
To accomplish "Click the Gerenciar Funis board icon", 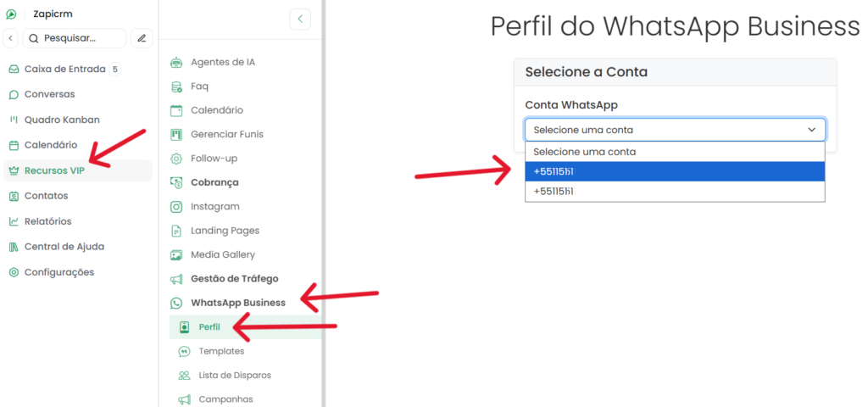I will [176, 134].
